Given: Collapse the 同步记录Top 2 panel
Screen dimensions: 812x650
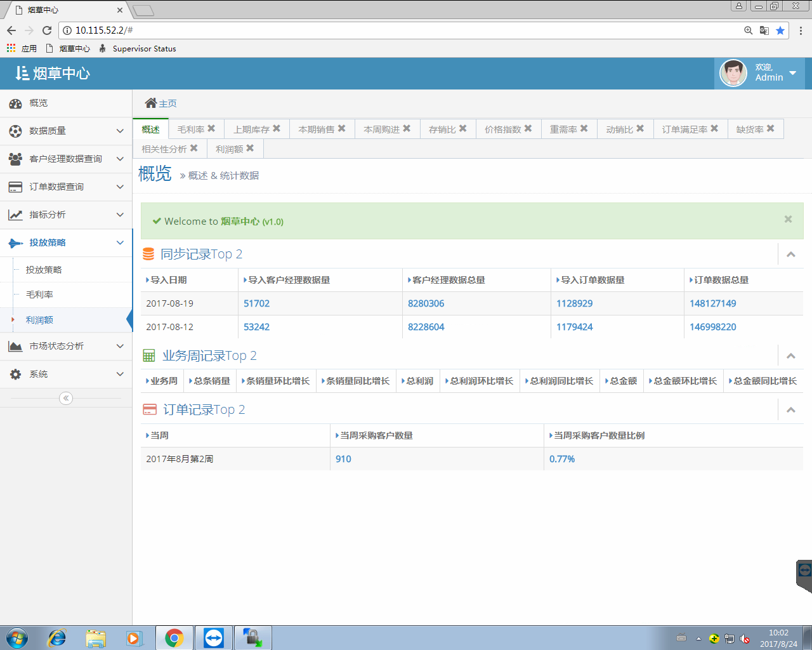Looking at the screenshot, I should click(x=790, y=255).
